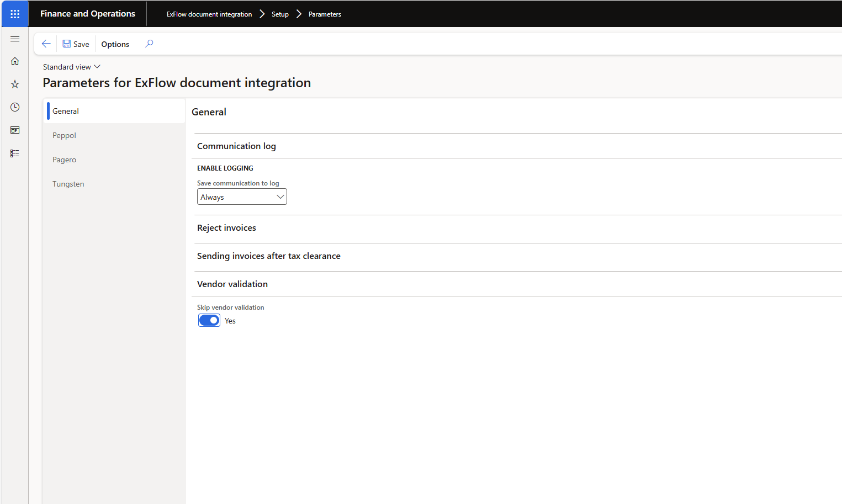Switch to the Tungsten tab
Screen dimensions: 842x504
click(68, 184)
